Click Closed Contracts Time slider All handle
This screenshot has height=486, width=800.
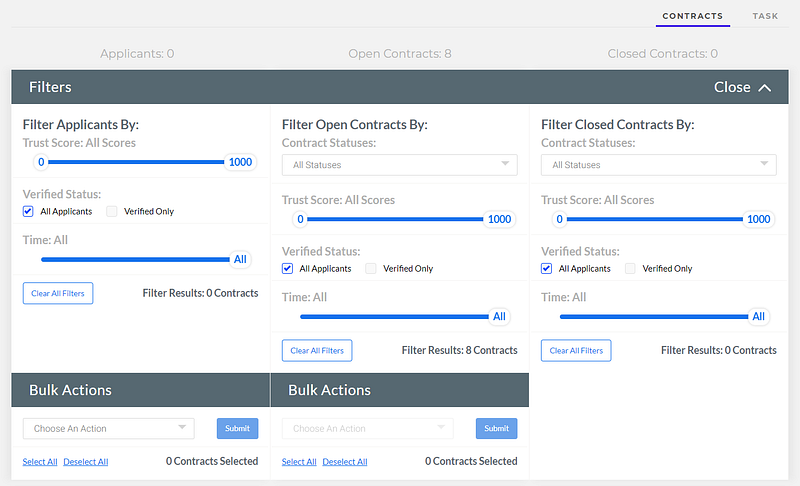click(x=759, y=316)
